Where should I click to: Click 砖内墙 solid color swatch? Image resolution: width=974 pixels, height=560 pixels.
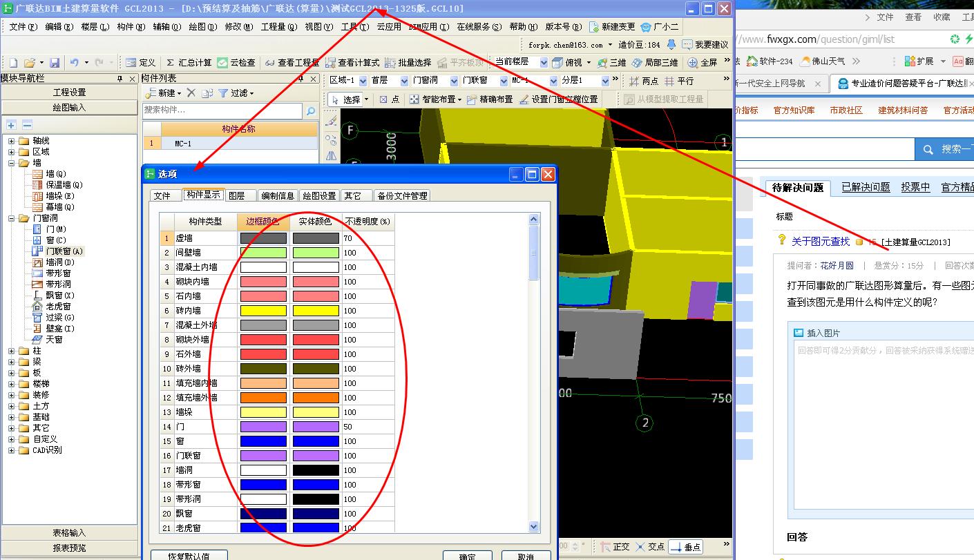tap(316, 311)
